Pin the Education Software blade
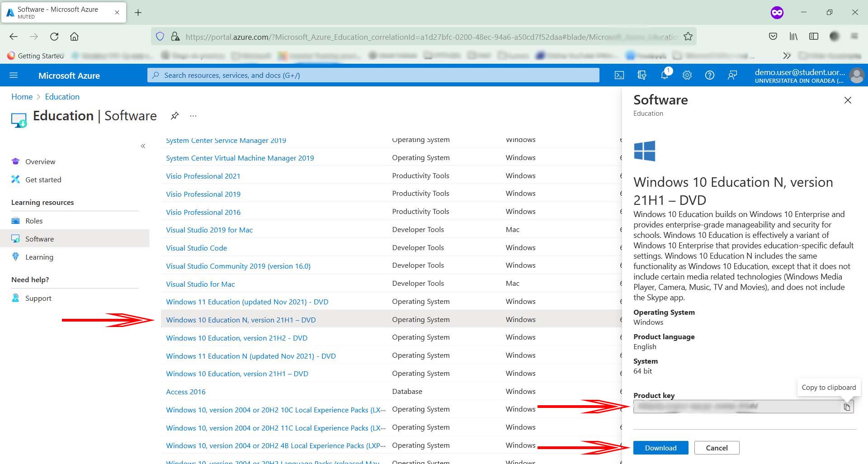868x464 pixels. 175,116
